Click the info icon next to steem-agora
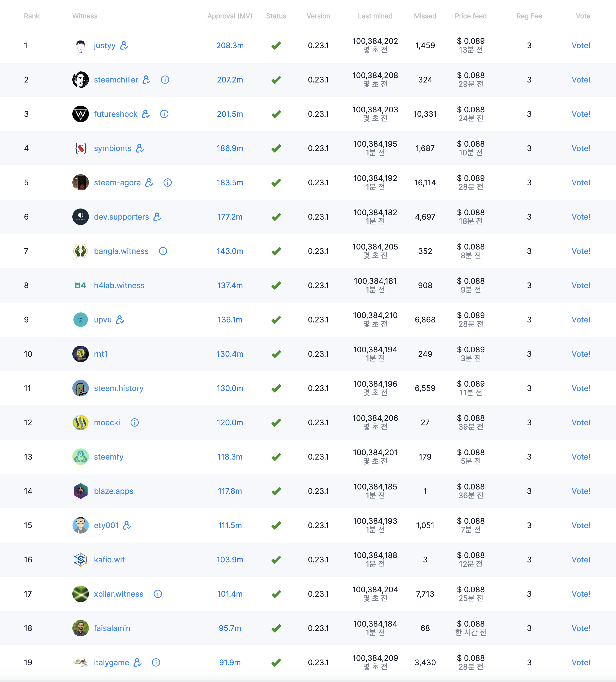 click(168, 183)
